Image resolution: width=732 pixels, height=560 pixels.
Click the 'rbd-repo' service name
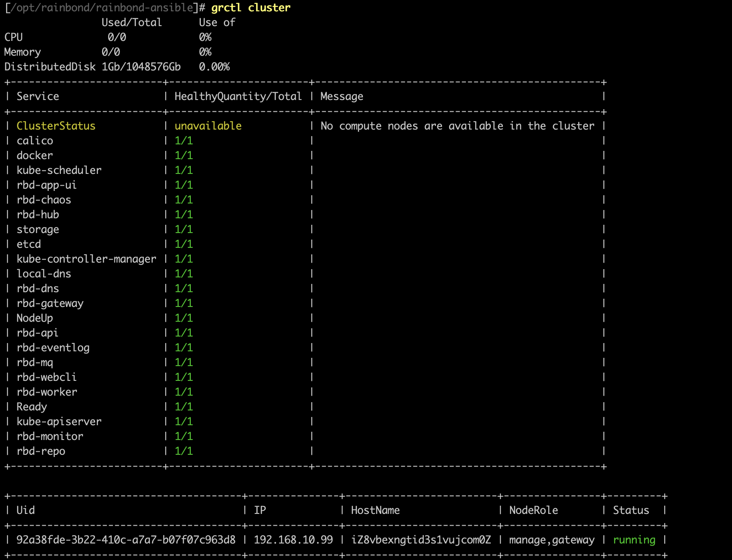41,451
